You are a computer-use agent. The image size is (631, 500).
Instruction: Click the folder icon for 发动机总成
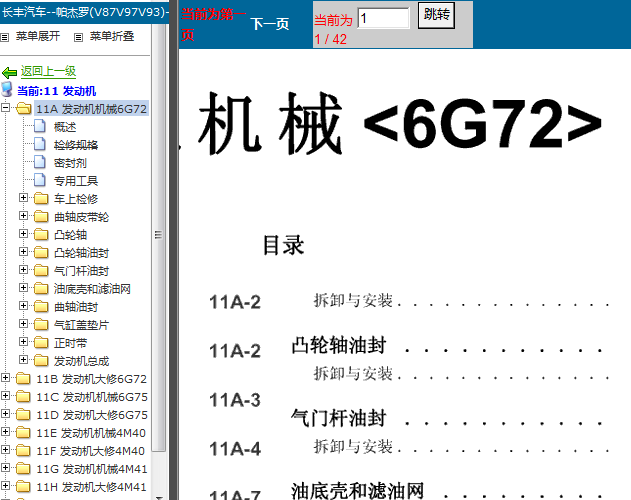click(x=41, y=361)
